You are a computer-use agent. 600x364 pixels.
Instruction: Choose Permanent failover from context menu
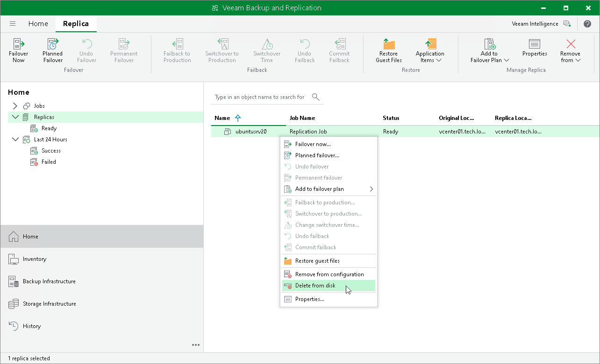[x=329, y=178]
